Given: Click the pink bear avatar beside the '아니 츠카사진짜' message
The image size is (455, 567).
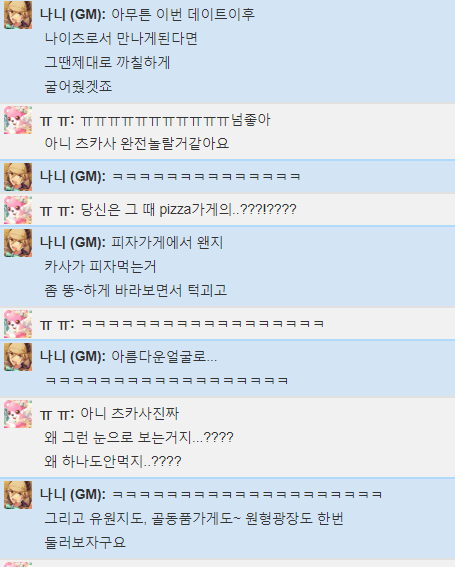Looking at the screenshot, I should tap(18, 414).
